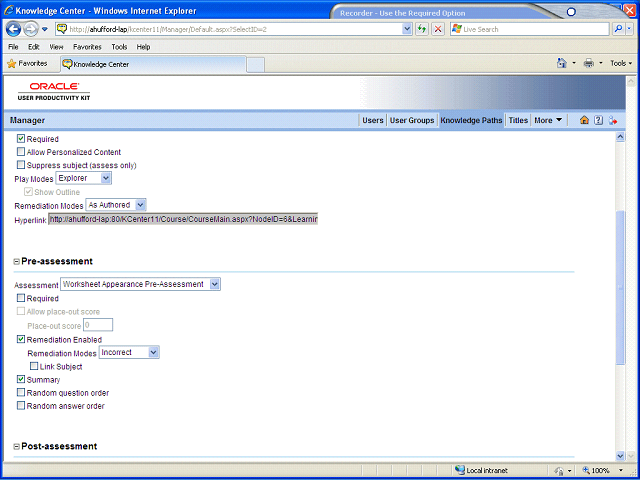Click the Local intranet zone icon
640x480 pixels.
coord(460,470)
